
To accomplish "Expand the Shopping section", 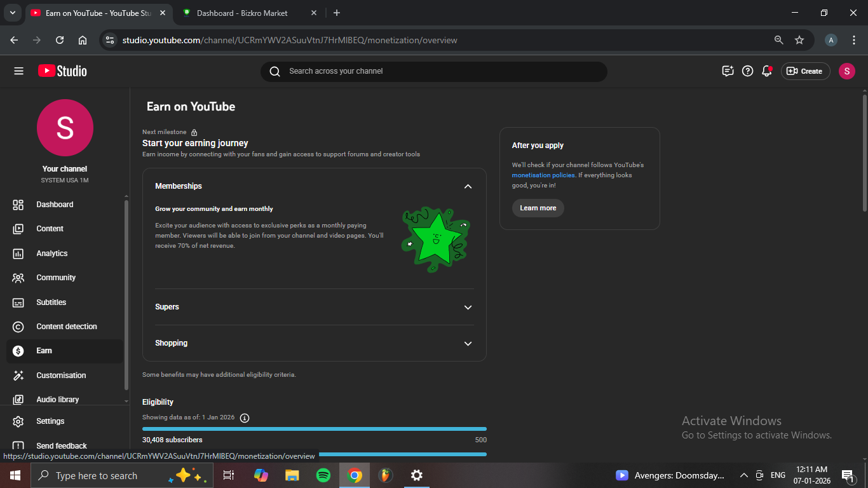I will click(468, 343).
